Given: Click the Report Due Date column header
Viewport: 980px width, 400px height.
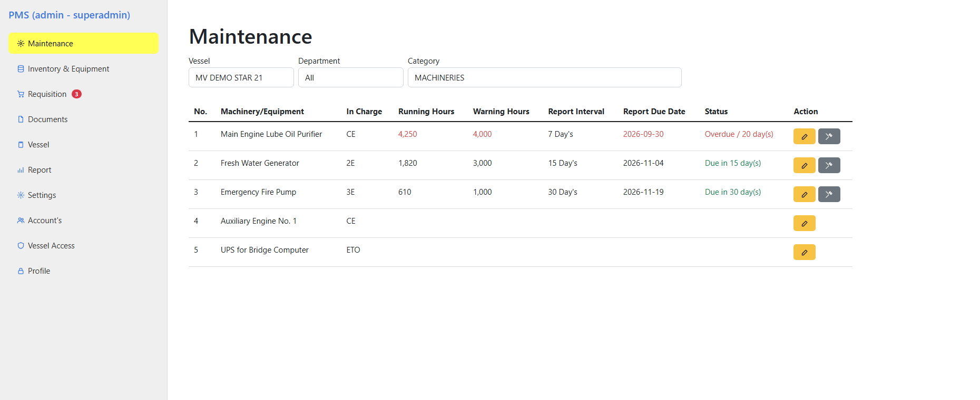Looking at the screenshot, I should (654, 111).
